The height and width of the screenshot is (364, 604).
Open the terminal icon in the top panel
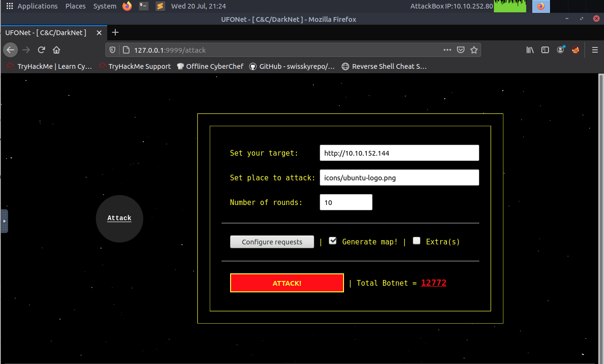click(x=143, y=6)
